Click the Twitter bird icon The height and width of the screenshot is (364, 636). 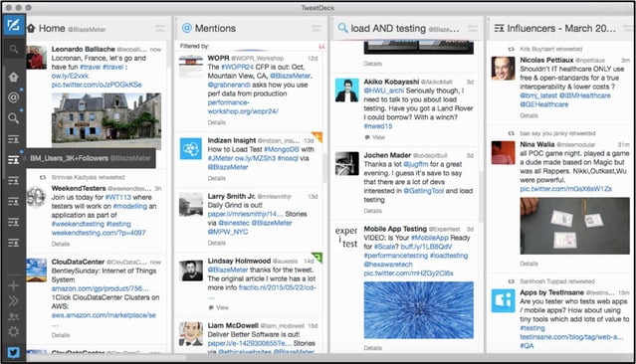(x=13, y=352)
